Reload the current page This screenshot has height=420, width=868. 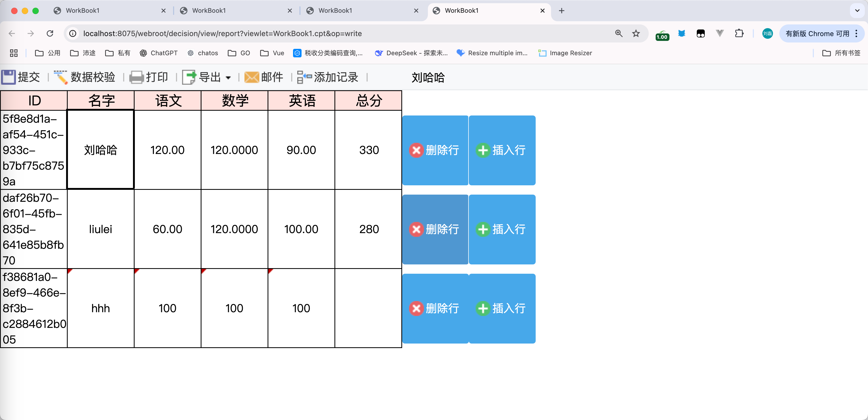50,33
